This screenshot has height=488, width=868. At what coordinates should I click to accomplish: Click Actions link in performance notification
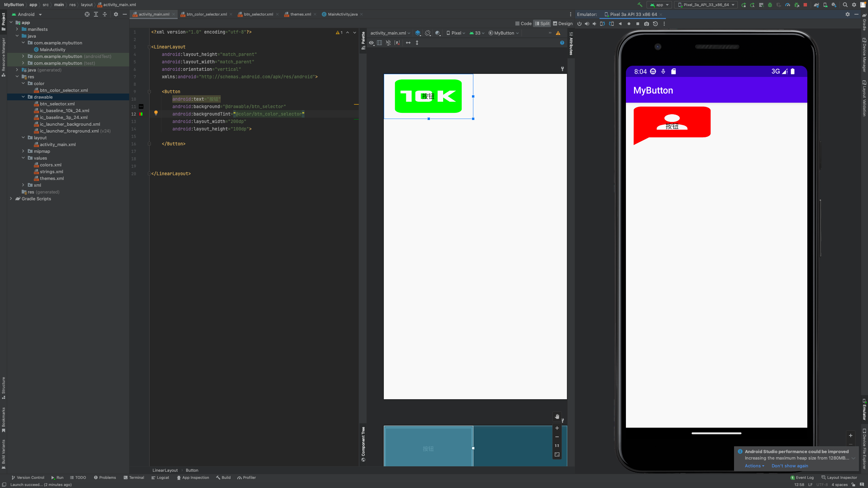(754, 466)
